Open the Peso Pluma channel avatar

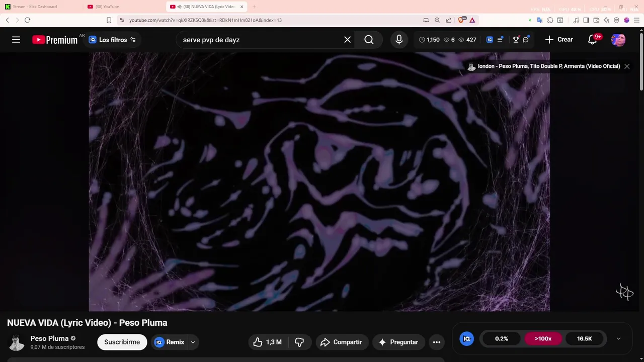click(17, 342)
